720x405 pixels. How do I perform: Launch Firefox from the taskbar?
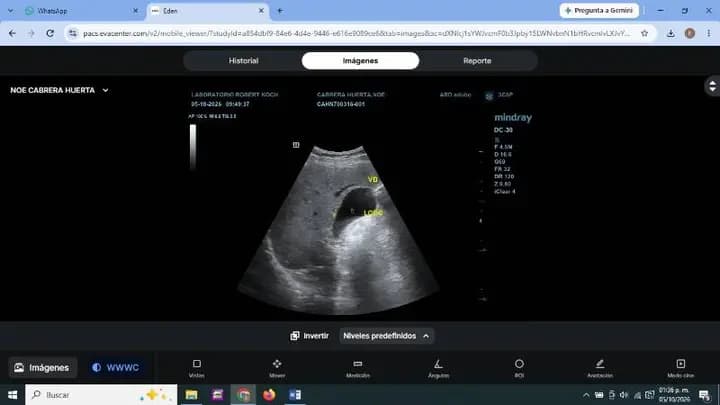tap(269, 395)
